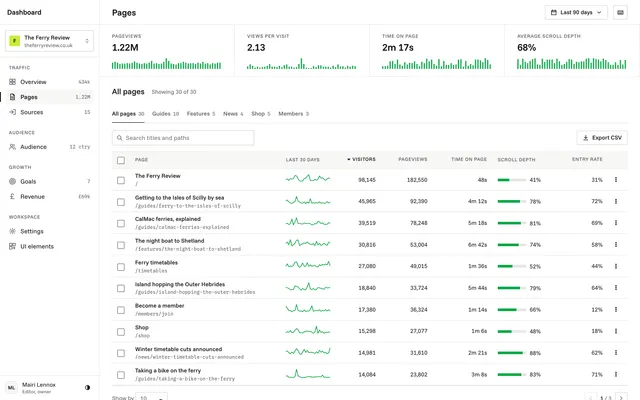Open UI elements page

point(49,247)
